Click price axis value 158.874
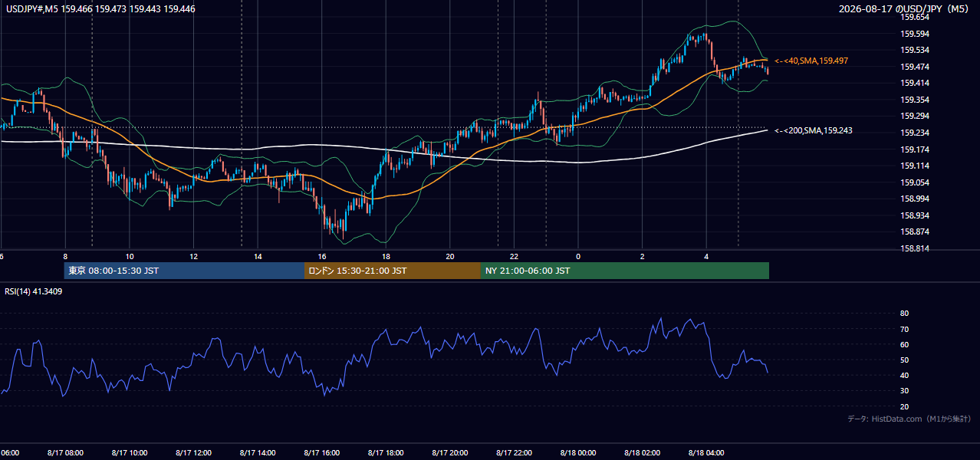The image size is (980, 460). click(x=915, y=232)
